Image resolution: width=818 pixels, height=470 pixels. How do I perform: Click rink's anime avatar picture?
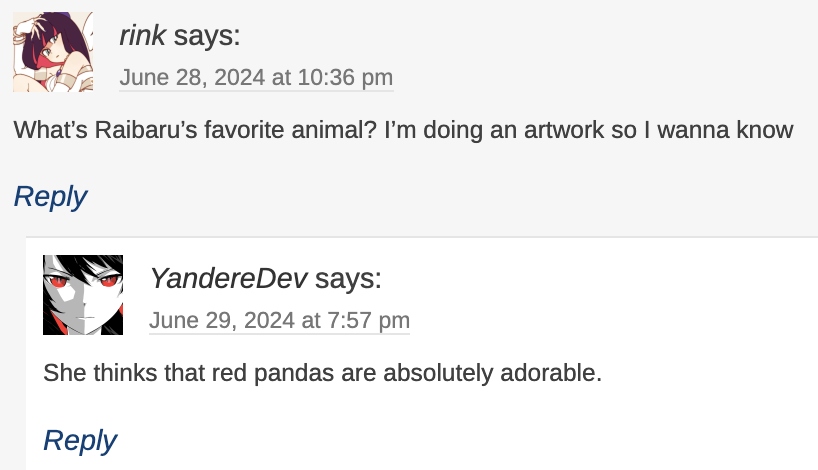(x=53, y=52)
